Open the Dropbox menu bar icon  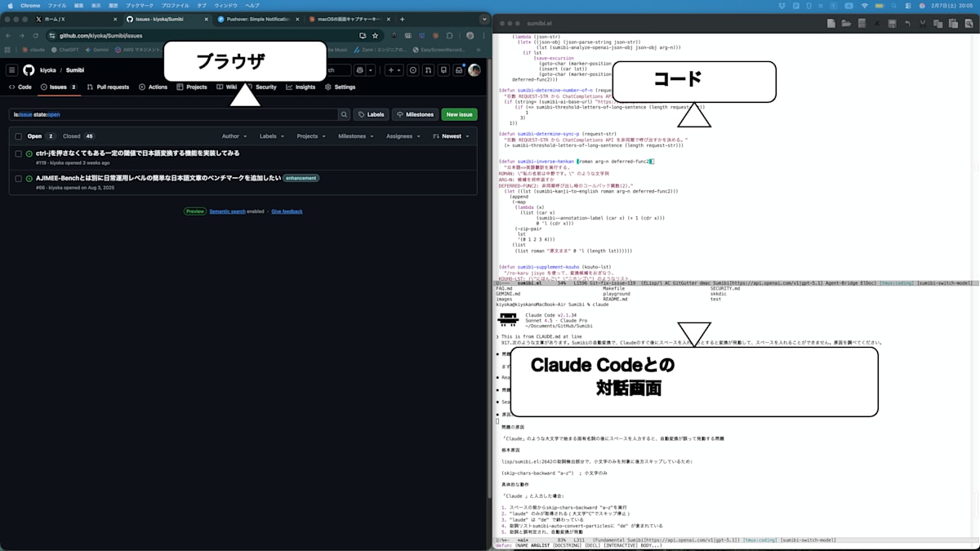pos(782,6)
